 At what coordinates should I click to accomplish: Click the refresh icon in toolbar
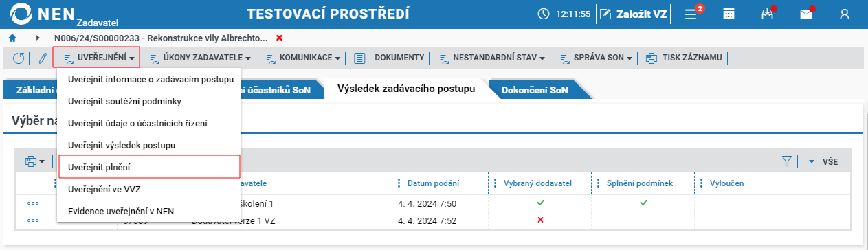(x=19, y=58)
